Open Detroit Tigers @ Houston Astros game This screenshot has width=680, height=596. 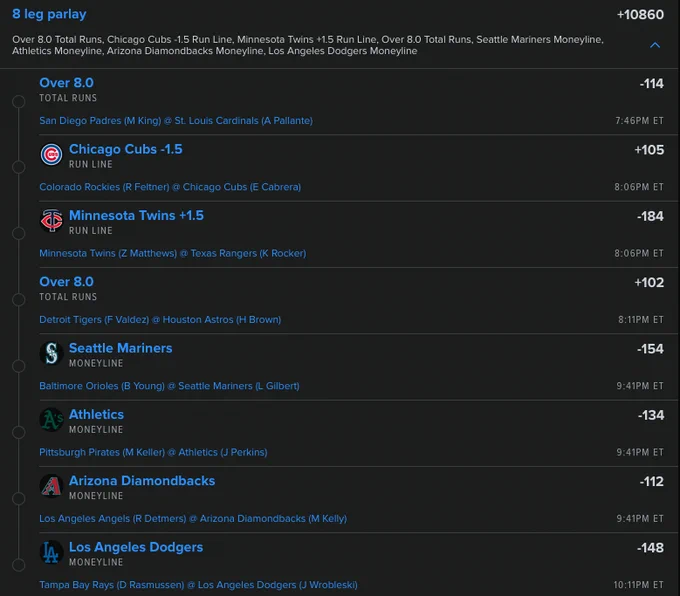tap(160, 320)
